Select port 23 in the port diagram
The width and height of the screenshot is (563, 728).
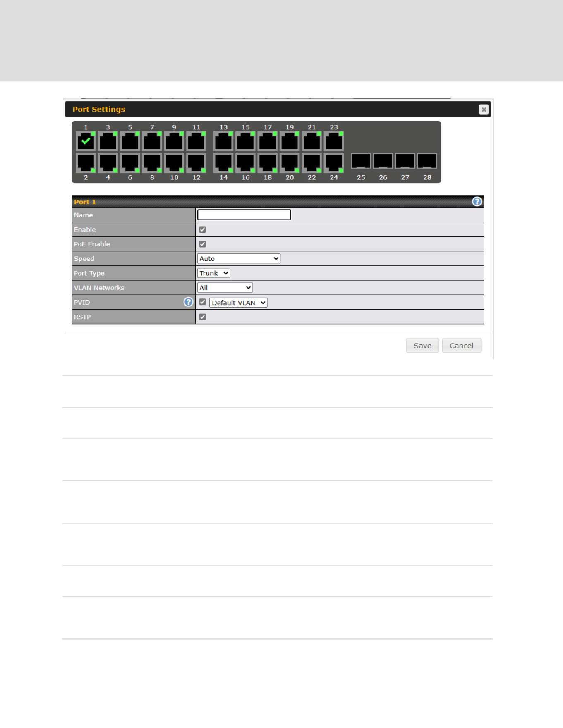point(334,141)
